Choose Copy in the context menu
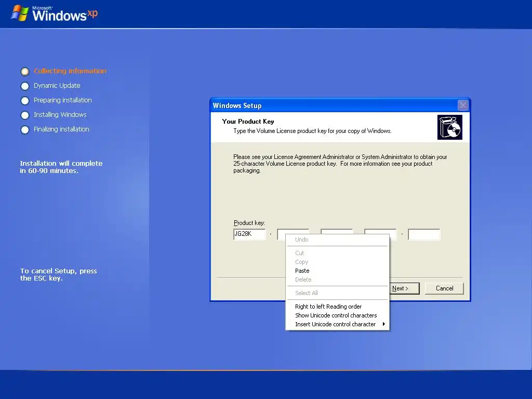This screenshot has height=399, width=532. [337, 262]
